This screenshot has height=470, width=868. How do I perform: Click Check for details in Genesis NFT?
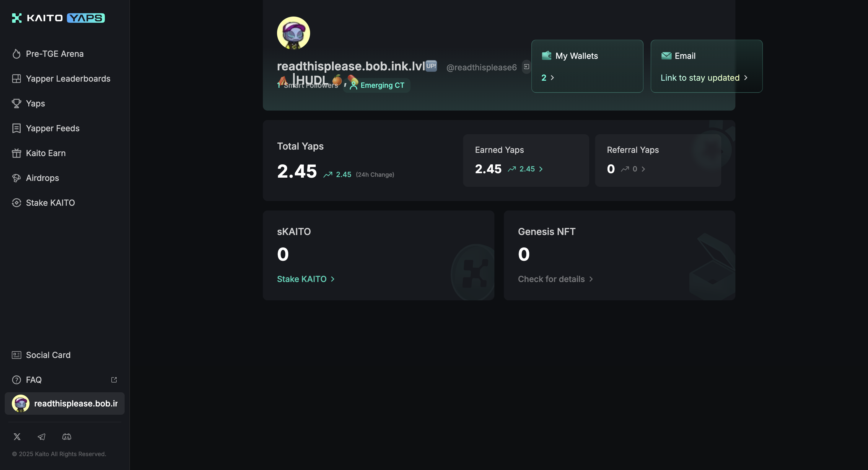tap(556, 279)
